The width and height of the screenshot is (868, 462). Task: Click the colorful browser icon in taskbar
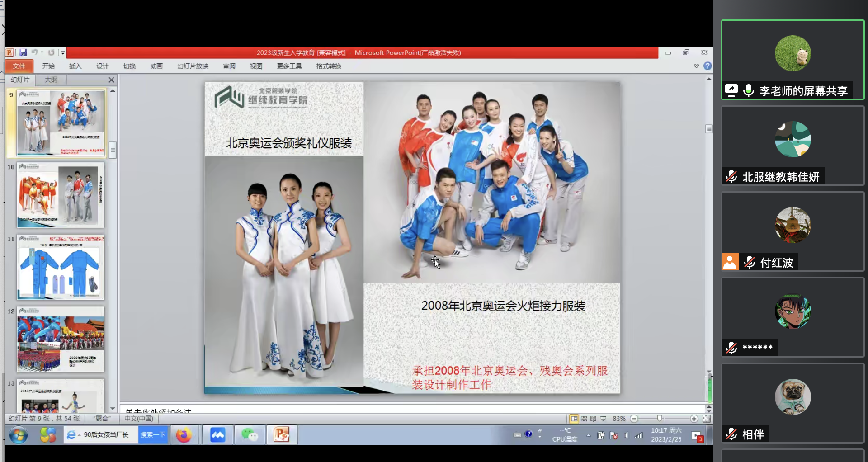coord(48,435)
